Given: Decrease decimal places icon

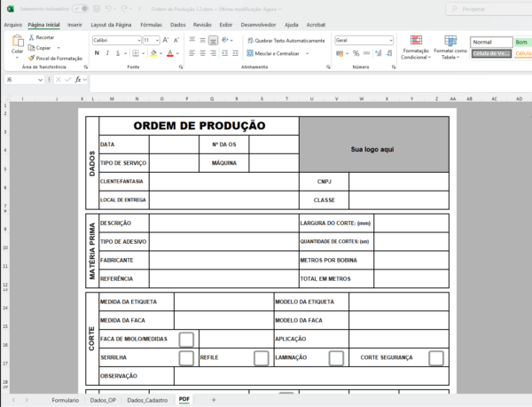Looking at the screenshot, I should [x=389, y=53].
